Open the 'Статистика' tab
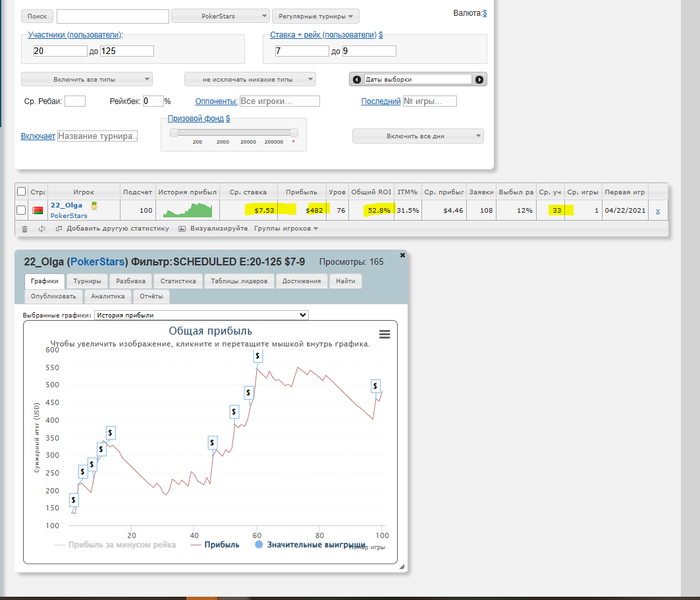The height and width of the screenshot is (600, 700). click(x=179, y=282)
